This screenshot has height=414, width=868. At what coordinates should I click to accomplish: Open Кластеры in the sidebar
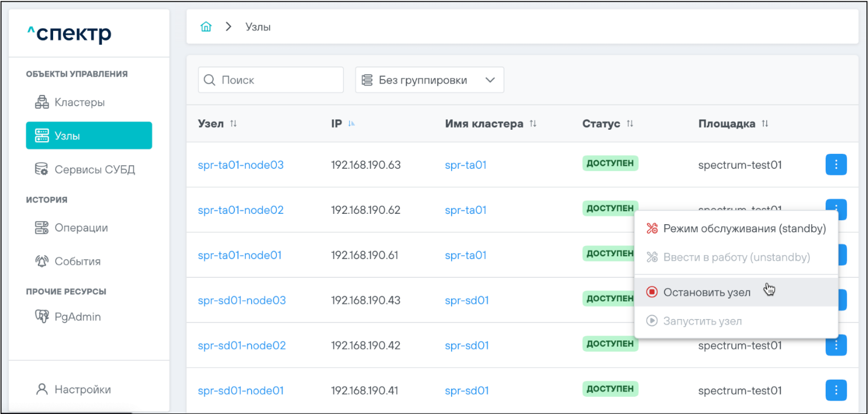tap(79, 102)
